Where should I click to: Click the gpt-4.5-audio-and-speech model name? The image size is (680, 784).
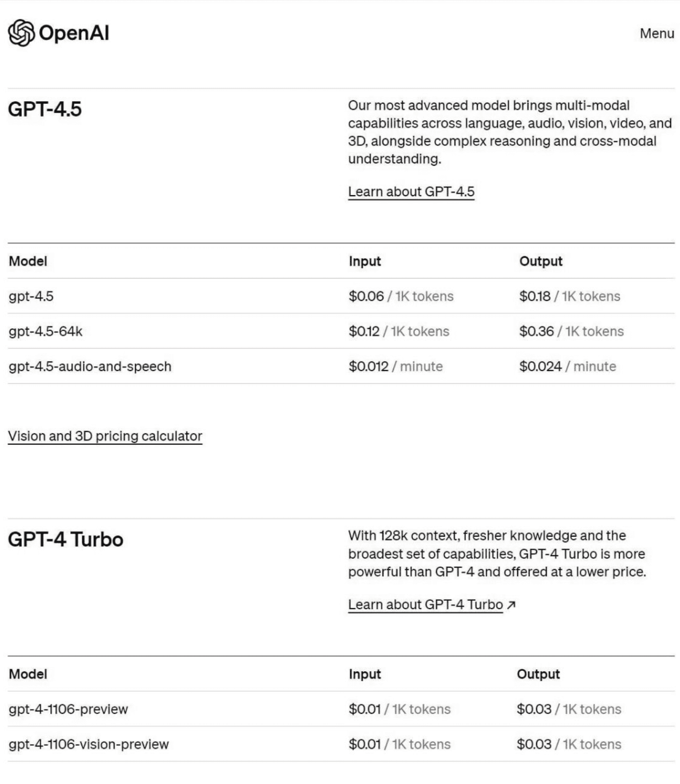(x=90, y=366)
